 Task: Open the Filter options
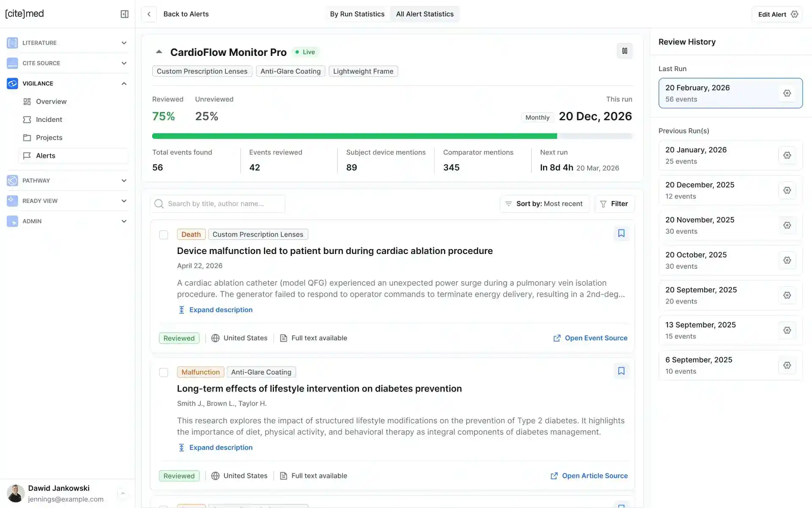[614, 204]
